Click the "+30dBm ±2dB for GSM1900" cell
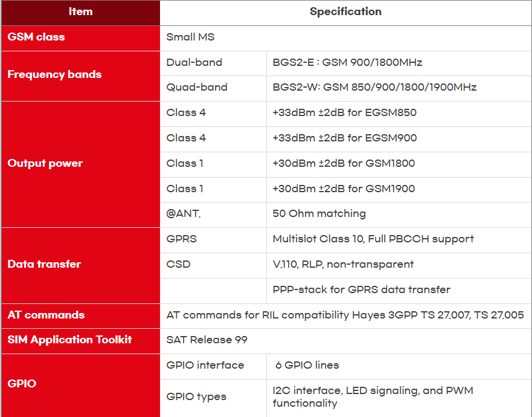Screen dimensions: 532x417 [344, 189]
